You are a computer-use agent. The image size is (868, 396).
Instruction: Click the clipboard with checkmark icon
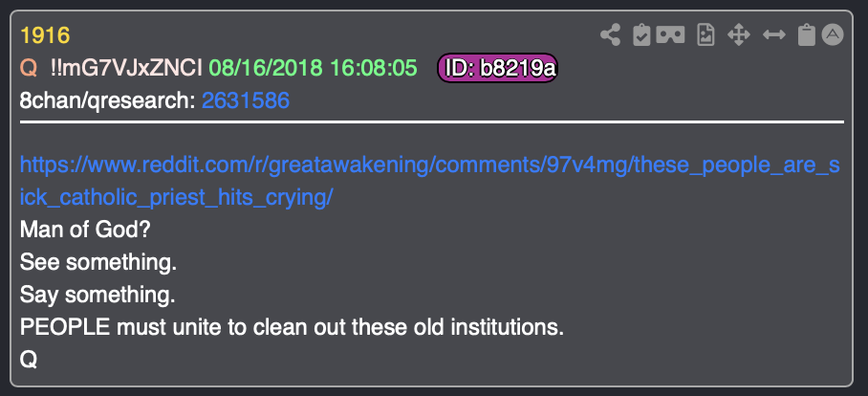(x=641, y=35)
